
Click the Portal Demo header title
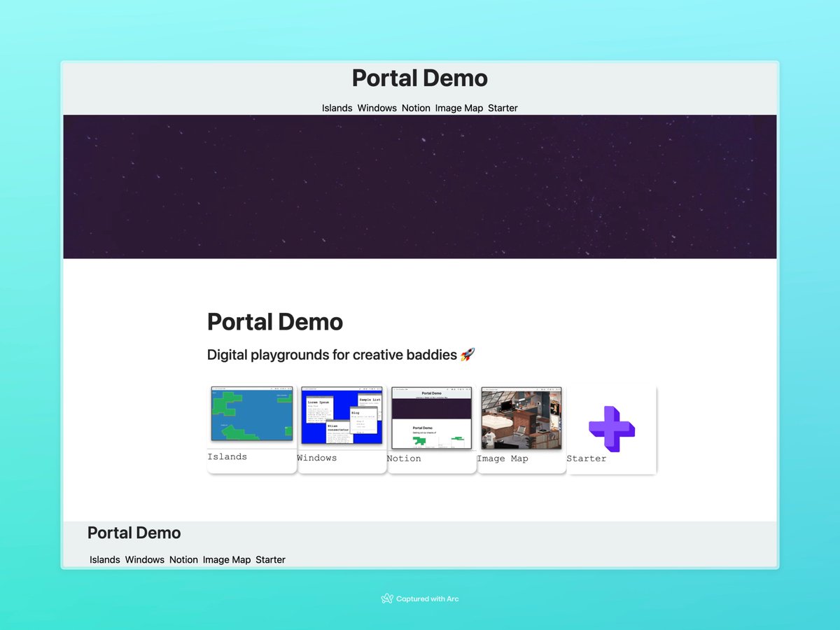[x=420, y=78]
